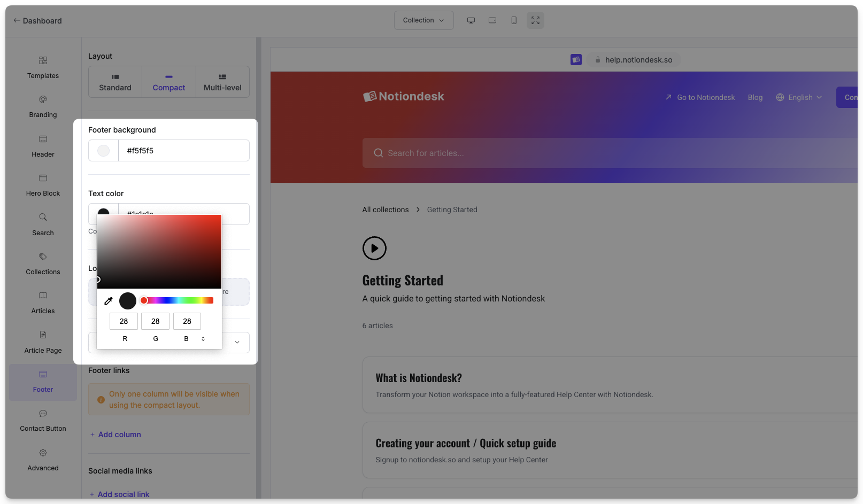
Task: Click the Notiondesk logo in preview
Action: [404, 96]
